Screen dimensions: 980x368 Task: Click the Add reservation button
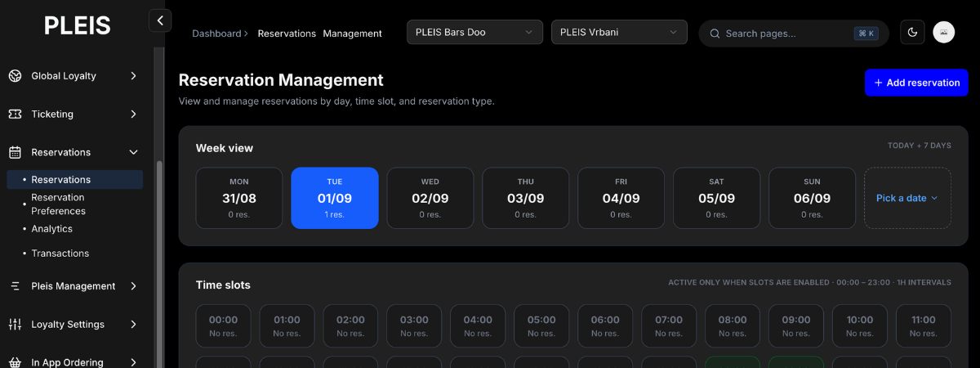916,83
